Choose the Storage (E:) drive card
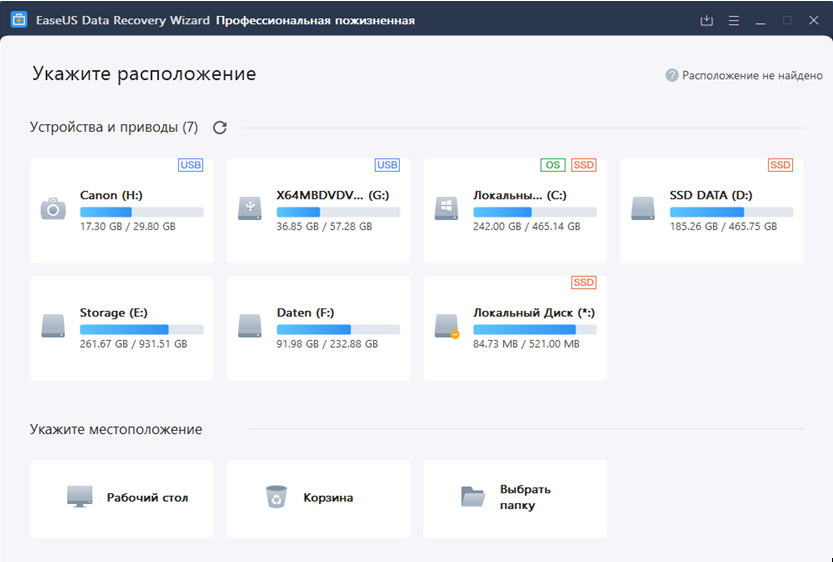This screenshot has width=833, height=562. point(122,328)
